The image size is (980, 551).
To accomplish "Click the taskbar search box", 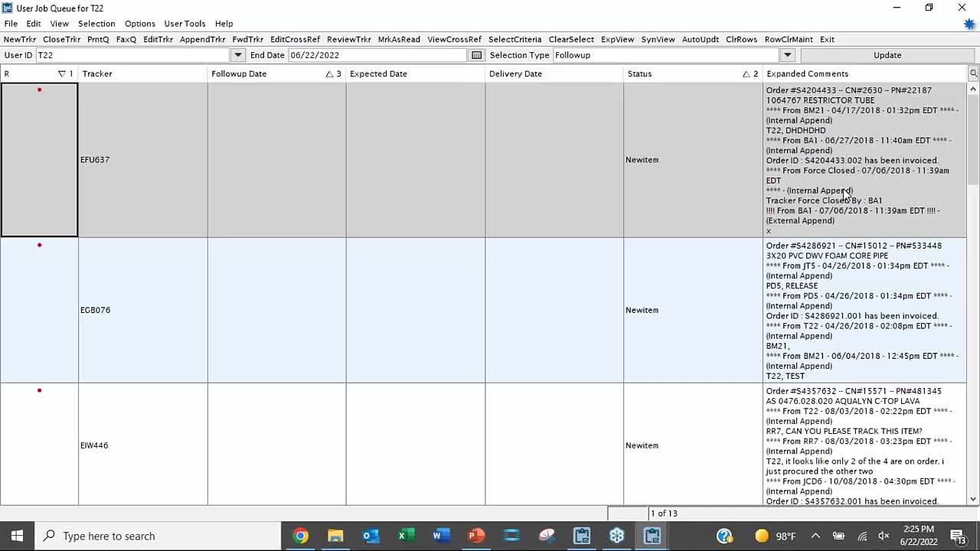I will coord(157,536).
